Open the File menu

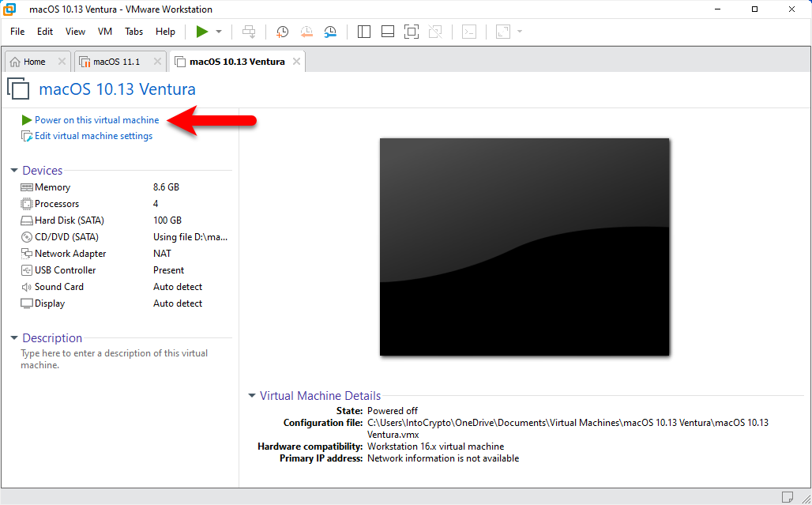(x=17, y=32)
